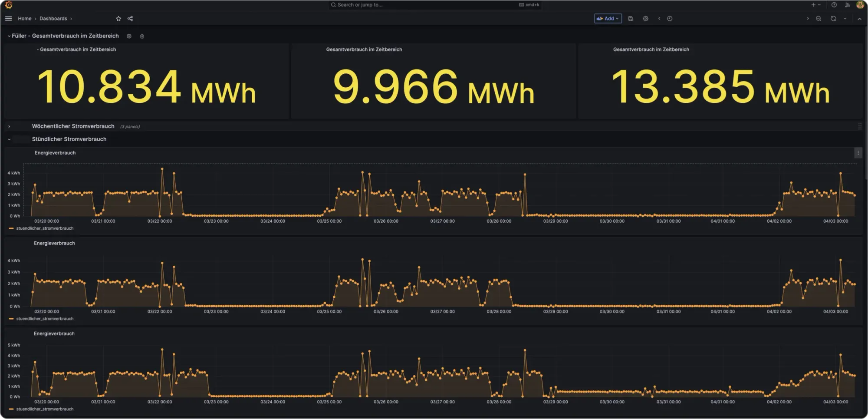The height and width of the screenshot is (419, 868).
Task: Toggle the stuendlicher_stromverbrauch series in the first chart legend
Action: coord(45,228)
